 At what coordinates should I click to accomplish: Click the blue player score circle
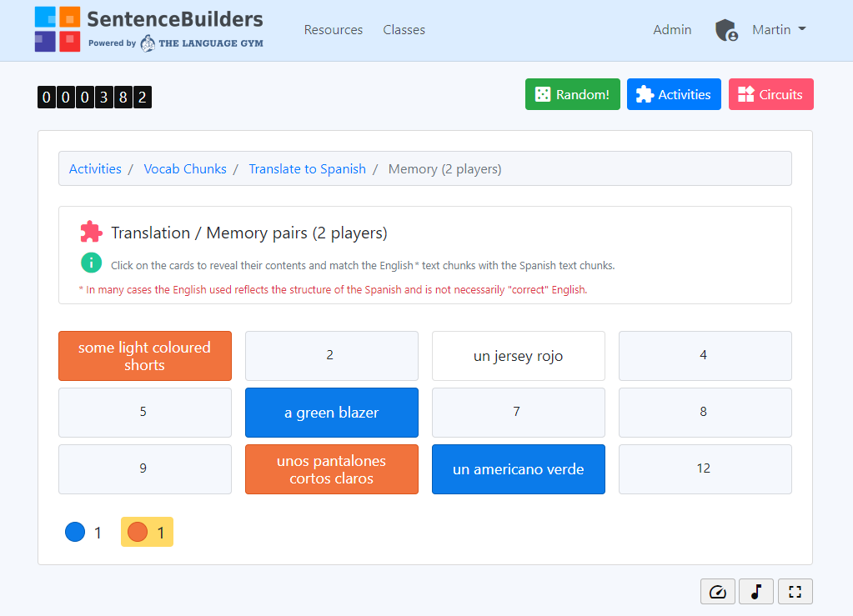(x=75, y=532)
